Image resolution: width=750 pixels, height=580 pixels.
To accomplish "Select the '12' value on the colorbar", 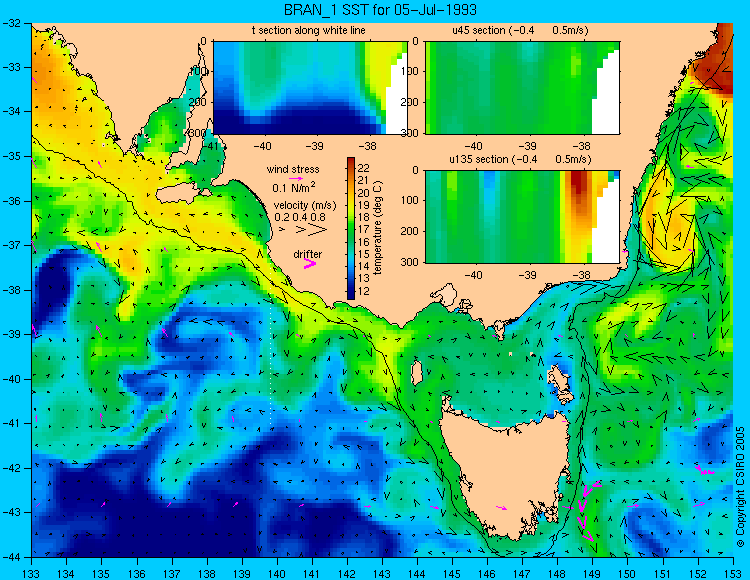I will 364,291.
